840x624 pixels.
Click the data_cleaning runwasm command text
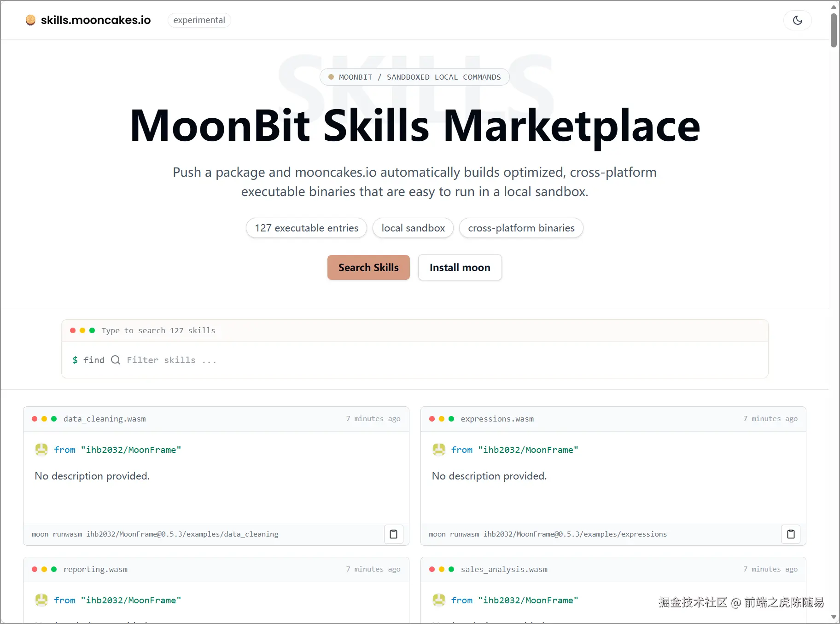tap(155, 534)
